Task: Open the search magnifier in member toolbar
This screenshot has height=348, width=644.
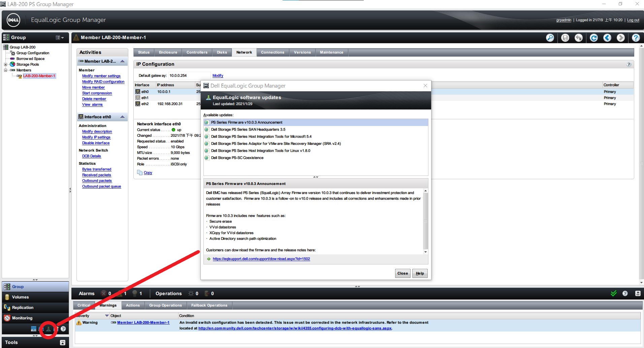Action: click(550, 38)
